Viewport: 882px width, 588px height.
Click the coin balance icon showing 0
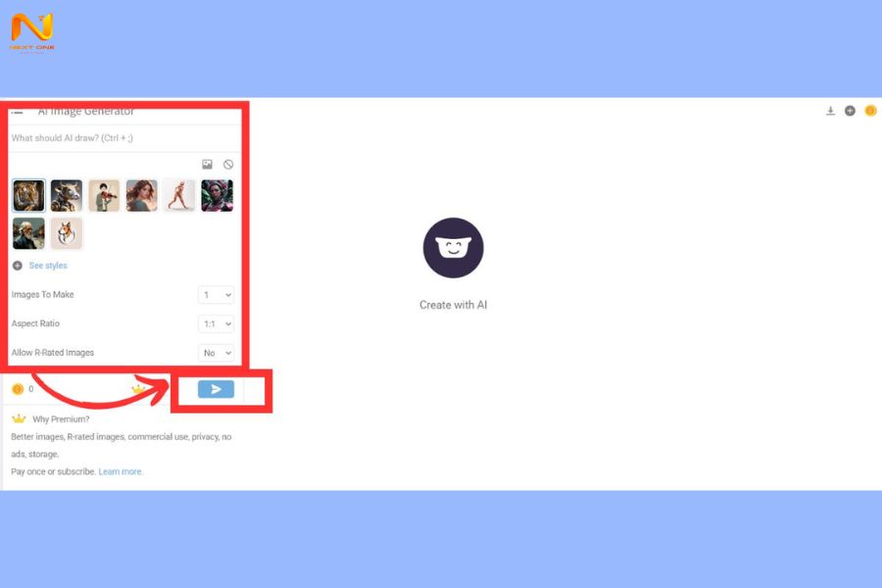coord(18,389)
